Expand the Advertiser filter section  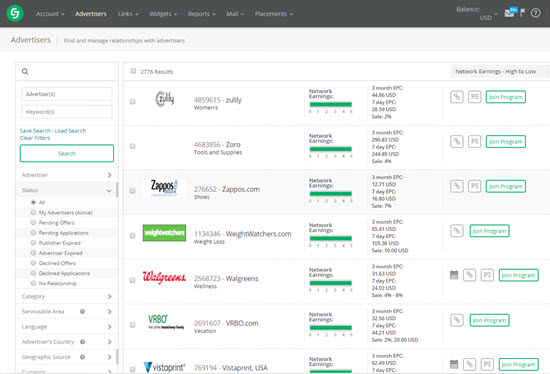[x=66, y=175]
